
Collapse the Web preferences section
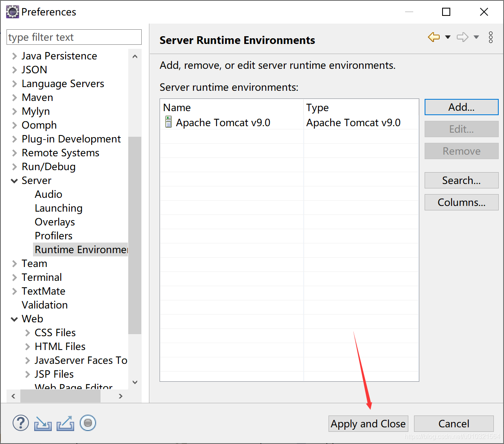click(x=15, y=319)
